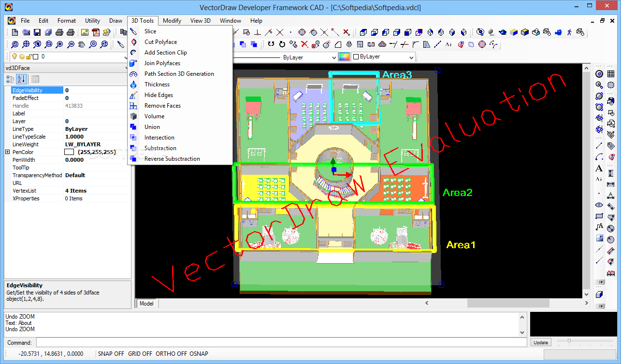This screenshot has width=621, height=364.
Task: Toggle the layer freeze sun icon
Action: point(22,56)
